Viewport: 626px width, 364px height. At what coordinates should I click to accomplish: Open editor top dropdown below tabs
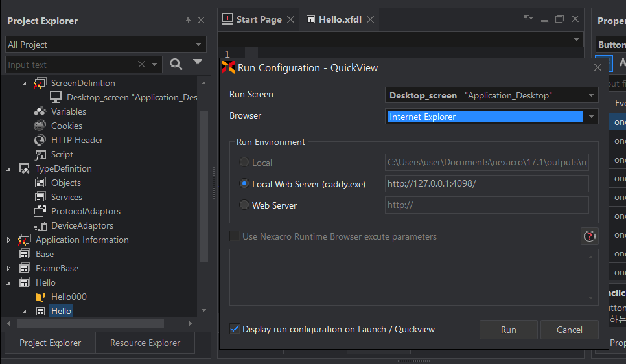pos(576,40)
